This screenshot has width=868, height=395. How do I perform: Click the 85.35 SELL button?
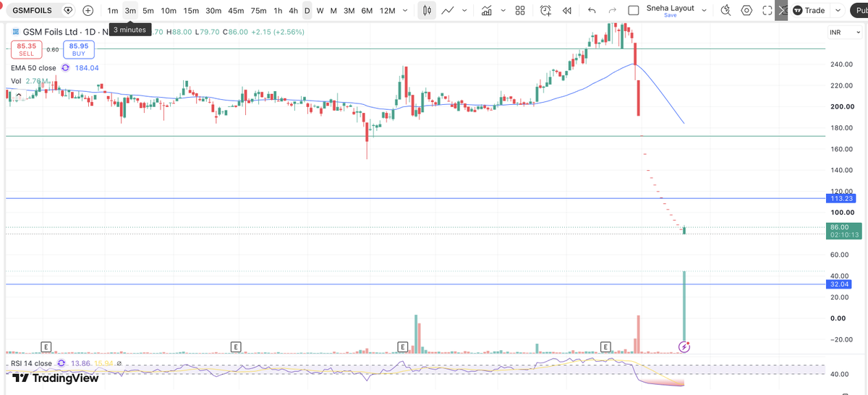(x=26, y=49)
